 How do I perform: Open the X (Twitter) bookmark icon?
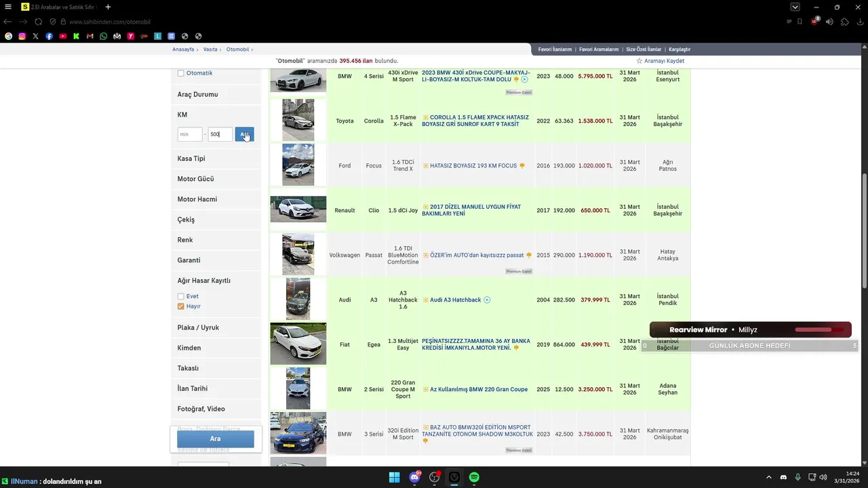click(35, 36)
